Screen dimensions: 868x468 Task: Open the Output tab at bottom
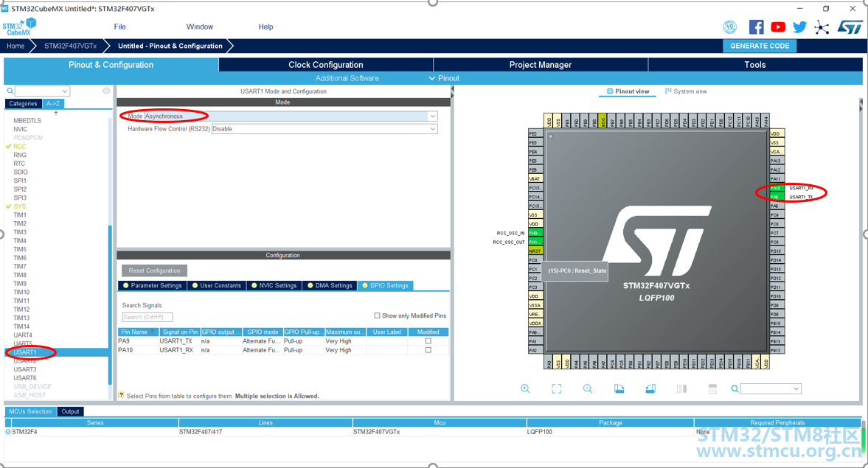tap(70, 411)
